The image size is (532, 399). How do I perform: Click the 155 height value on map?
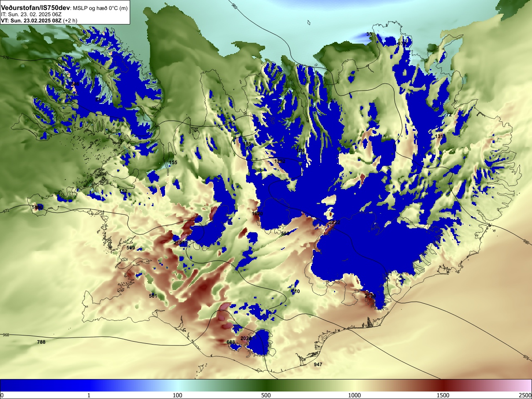pyautogui.click(x=173, y=163)
